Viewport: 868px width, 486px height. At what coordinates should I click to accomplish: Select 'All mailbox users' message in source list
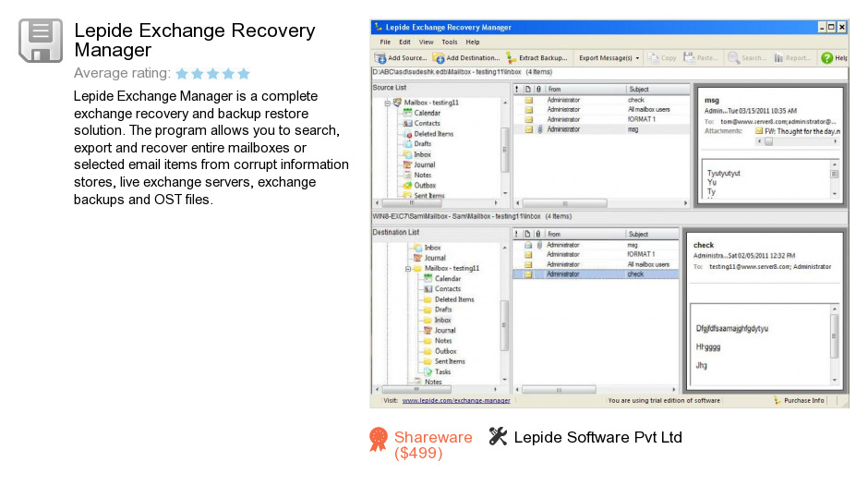click(x=601, y=109)
